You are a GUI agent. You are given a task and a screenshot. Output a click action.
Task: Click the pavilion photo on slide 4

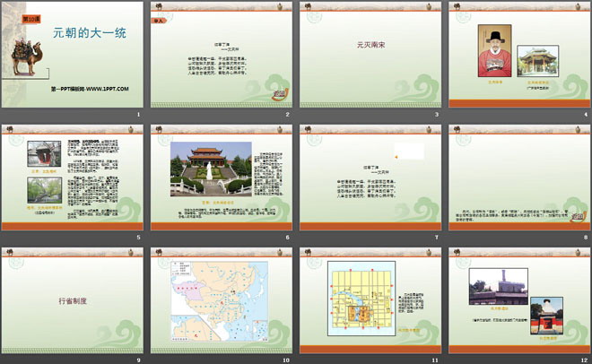[x=537, y=61]
